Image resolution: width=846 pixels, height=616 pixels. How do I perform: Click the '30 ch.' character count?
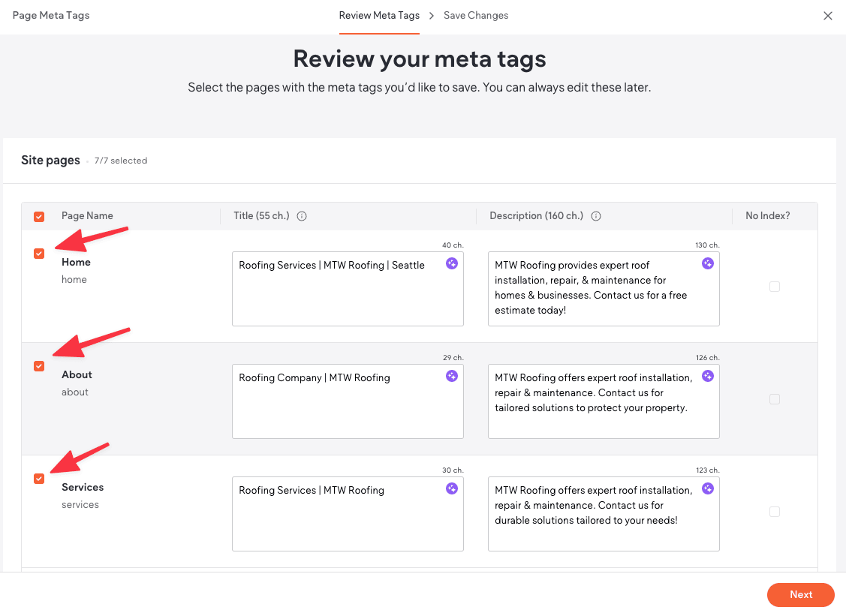tap(453, 470)
